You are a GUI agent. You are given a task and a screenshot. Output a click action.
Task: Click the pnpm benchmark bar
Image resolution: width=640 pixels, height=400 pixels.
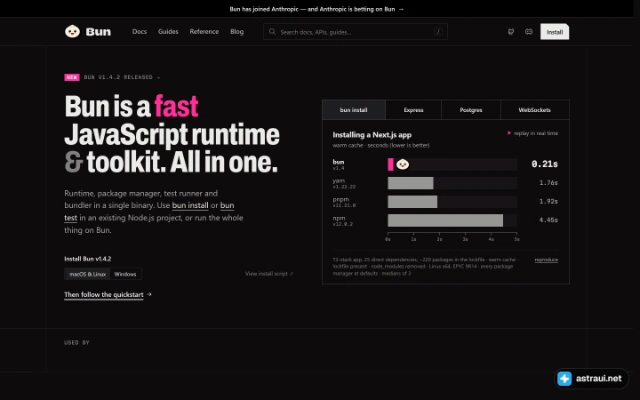click(x=412, y=202)
